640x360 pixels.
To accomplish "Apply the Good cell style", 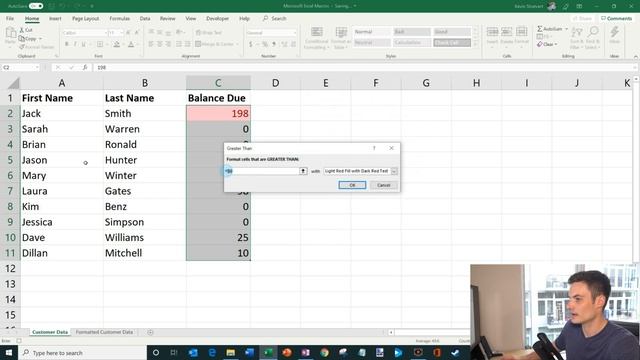I will (x=452, y=32).
